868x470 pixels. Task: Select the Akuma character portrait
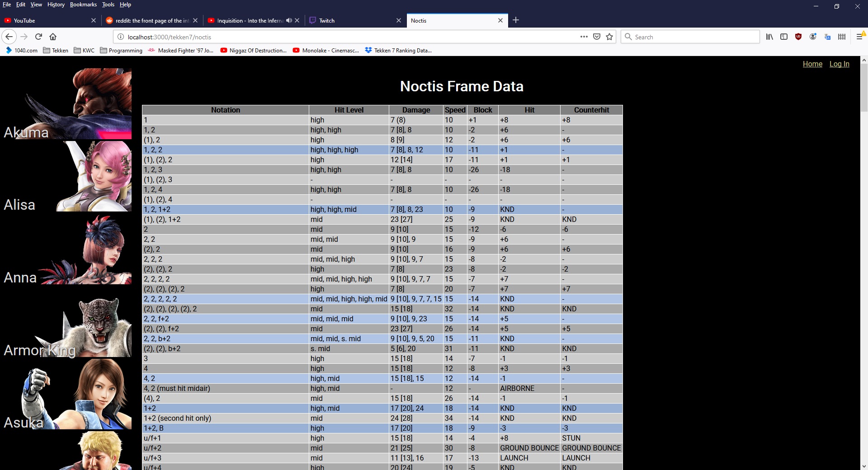point(67,103)
